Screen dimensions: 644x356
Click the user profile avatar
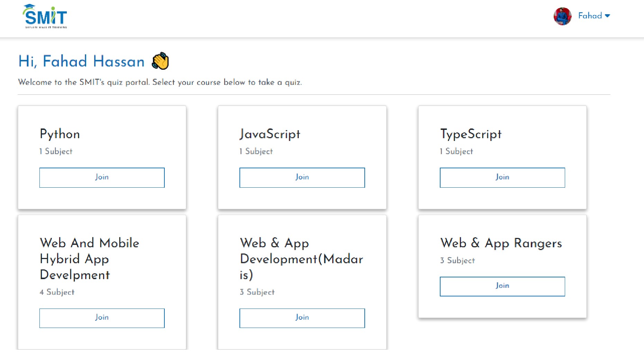coord(562,16)
